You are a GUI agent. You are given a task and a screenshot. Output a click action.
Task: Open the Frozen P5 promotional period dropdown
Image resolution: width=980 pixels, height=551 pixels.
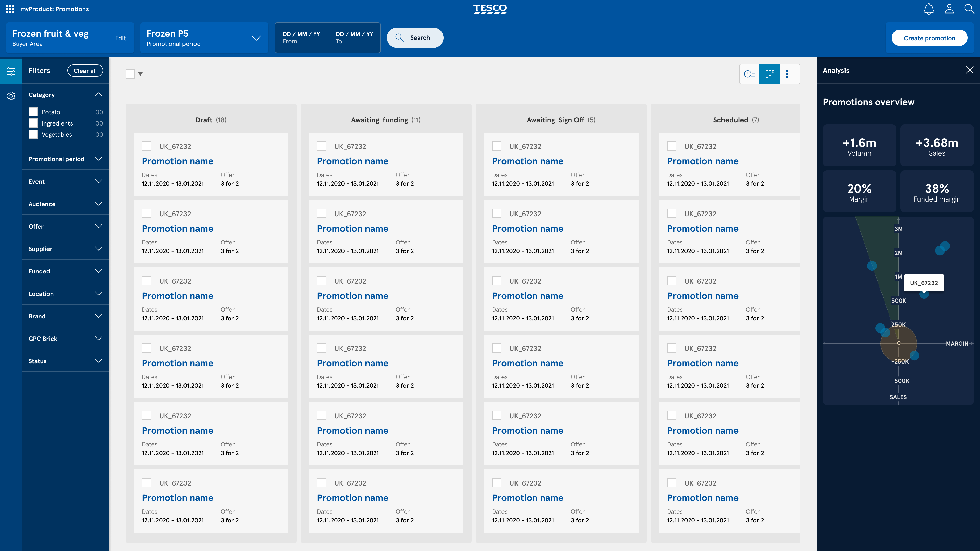204,38
